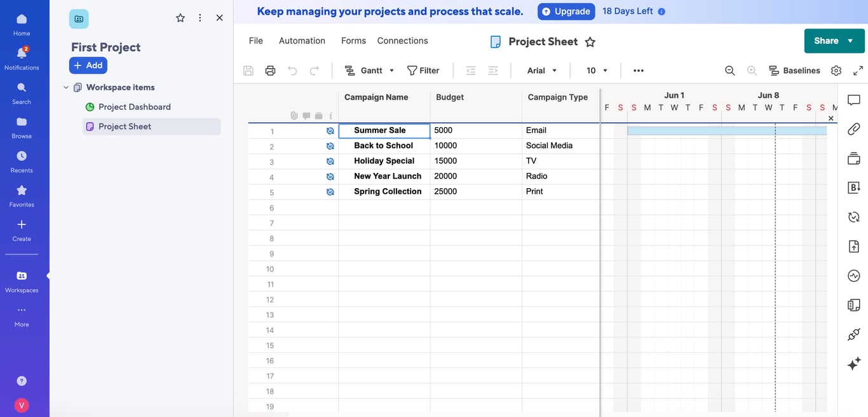The image size is (868, 417).
Task: Select the Summer Sale Gantt bar
Action: click(x=724, y=130)
